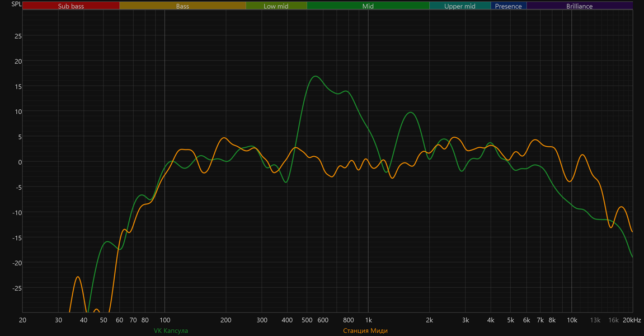
Task: Select the Brilliance frequency band
Action: tap(580, 6)
